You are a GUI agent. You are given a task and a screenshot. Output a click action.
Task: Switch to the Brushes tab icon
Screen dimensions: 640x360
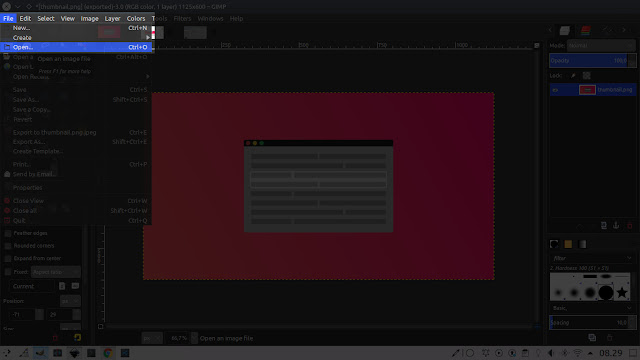tap(554, 244)
